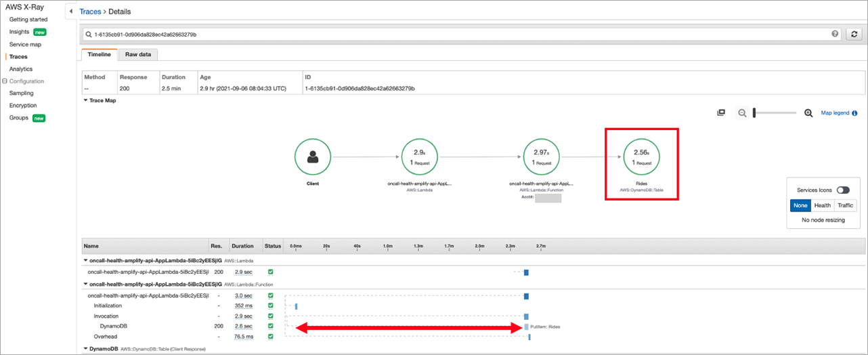Select Traffic node resizing option

pyautogui.click(x=846, y=205)
